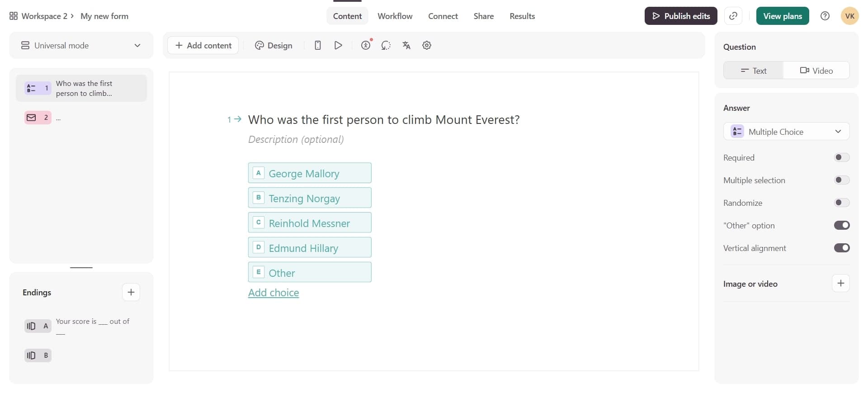868x393 pixels.
Task: Open the accessibility checker icon
Action: coord(366,45)
